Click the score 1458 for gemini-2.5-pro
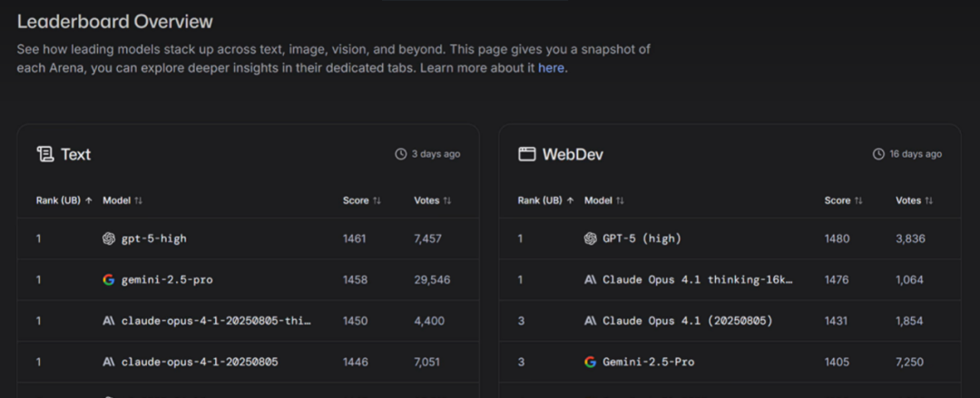The image size is (980, 398). (355, 280)
